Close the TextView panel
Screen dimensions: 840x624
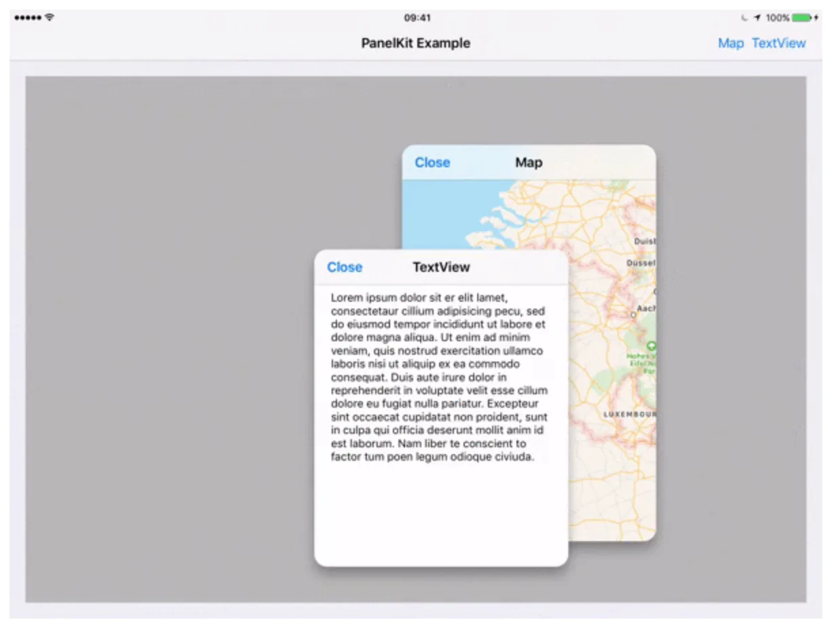pyautogui.click(x=345, y=267)
